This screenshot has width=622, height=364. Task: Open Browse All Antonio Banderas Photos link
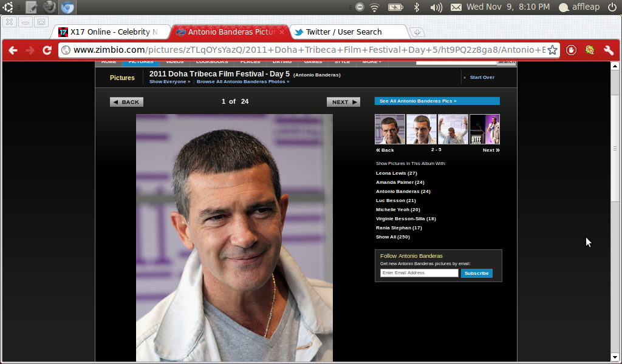click(243, 81)
